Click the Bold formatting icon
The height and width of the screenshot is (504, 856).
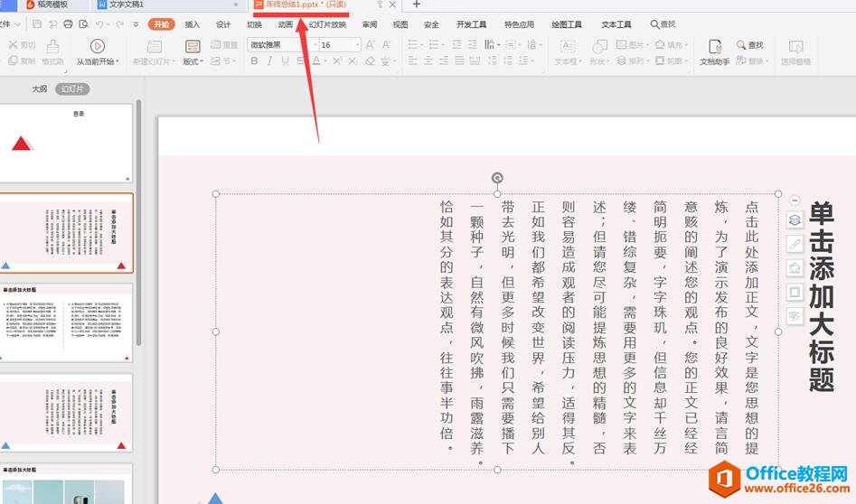pyautogui.click(x=254, y=61)
